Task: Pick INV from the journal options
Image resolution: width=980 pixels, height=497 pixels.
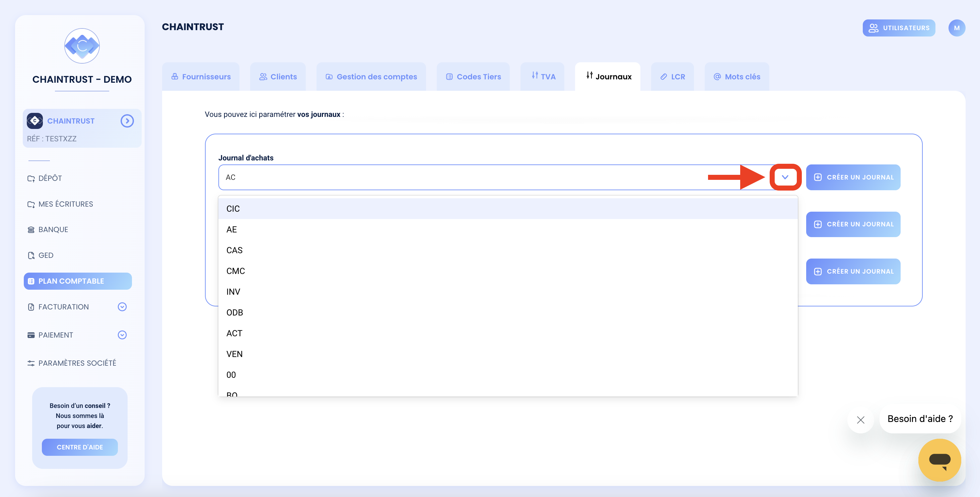Action: (x=508, y=291)
